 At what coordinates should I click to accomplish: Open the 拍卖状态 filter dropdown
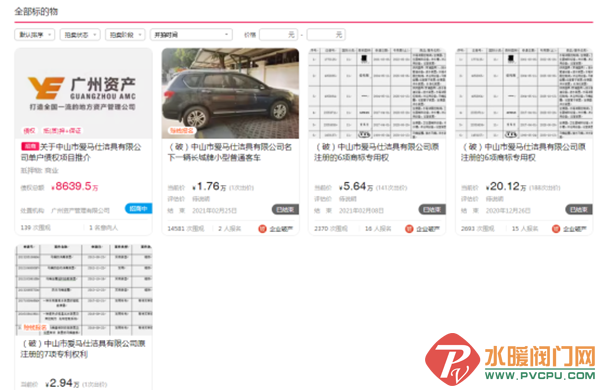click(80, 35)
